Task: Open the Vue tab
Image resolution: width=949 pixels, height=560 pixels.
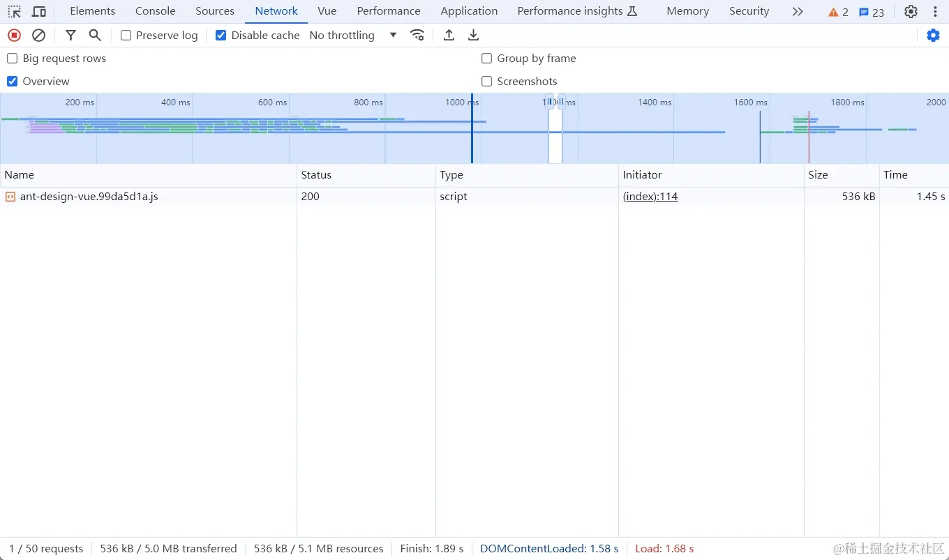Action: 327,11
